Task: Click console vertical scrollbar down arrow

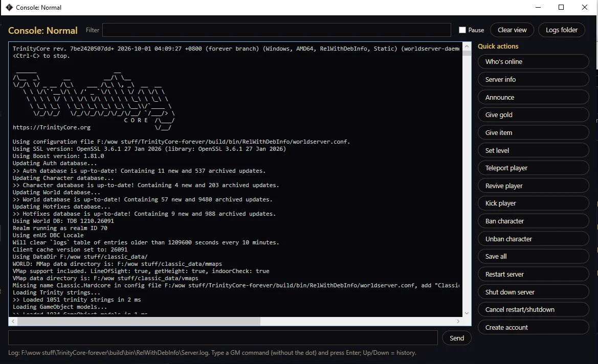Action: (467, 313)
